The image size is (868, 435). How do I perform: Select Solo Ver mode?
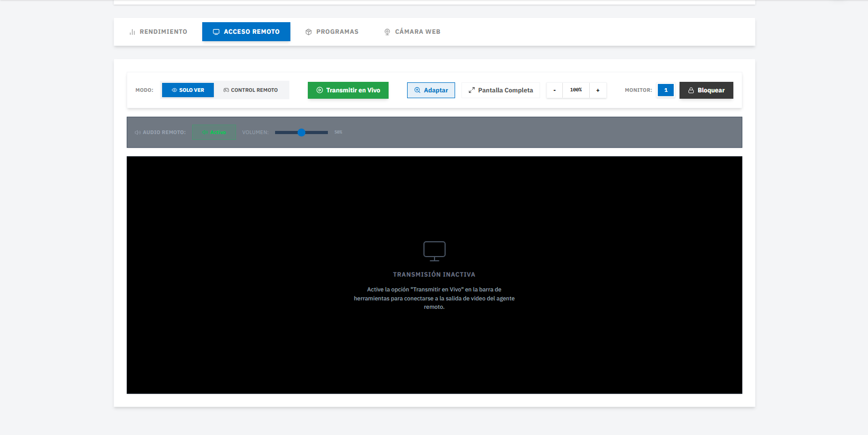[188, 90]
